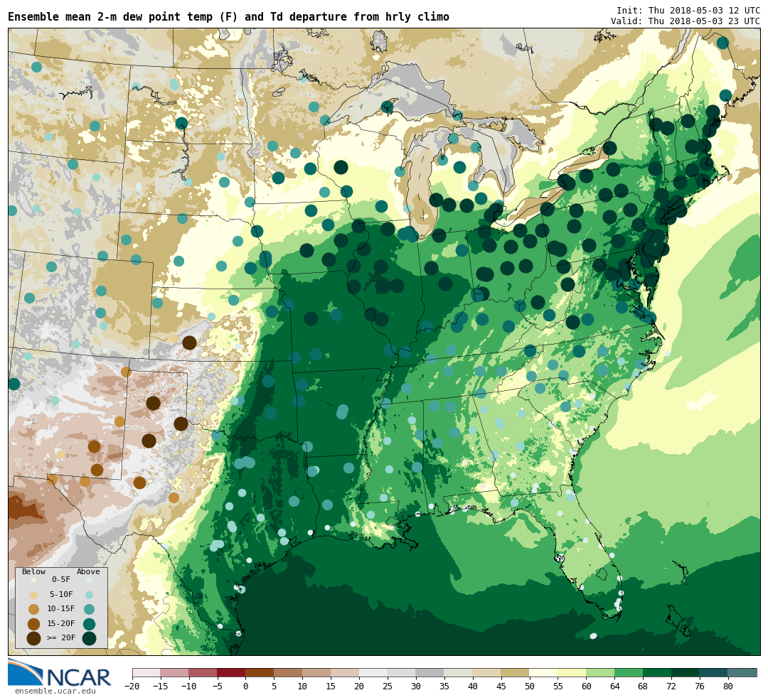Open the NCAR logo
The image size is (768, 700).
tap(60, 672)
